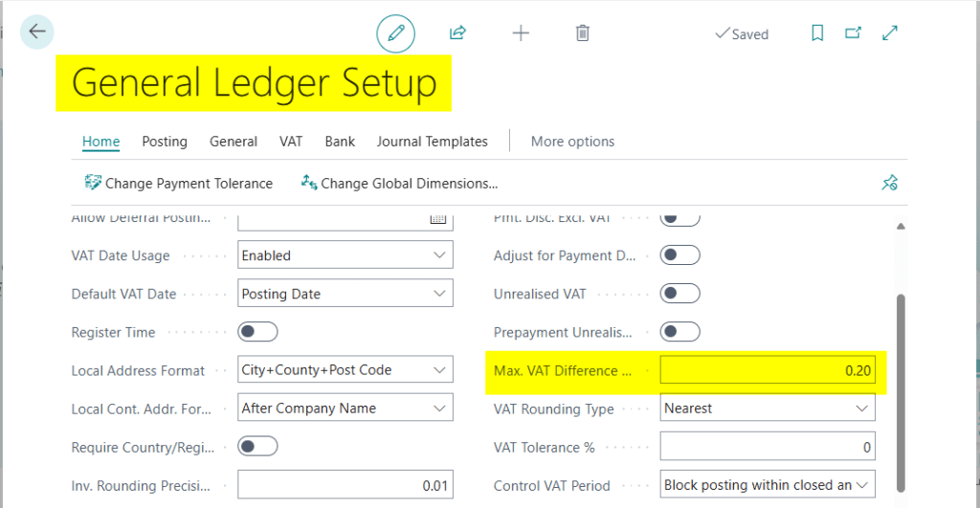Toggle the Register Time switch
This screenshot has height=508, width=980.
(x=257, y=332)
